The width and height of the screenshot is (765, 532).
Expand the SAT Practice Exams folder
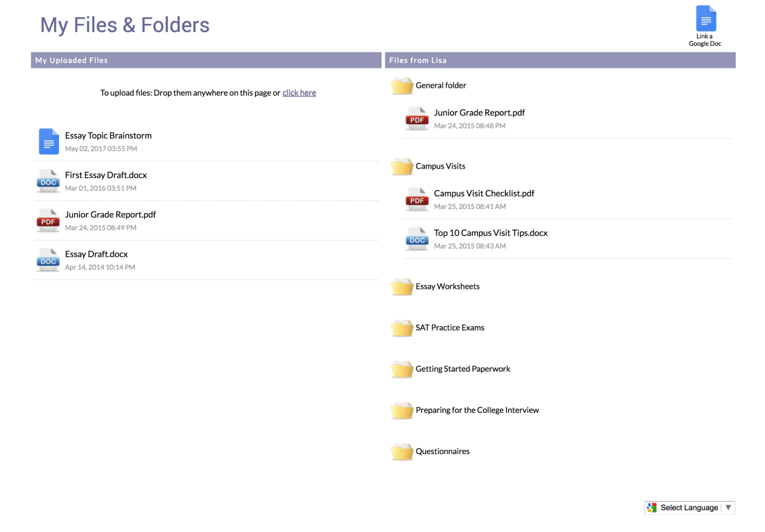[x=402, y=329]
